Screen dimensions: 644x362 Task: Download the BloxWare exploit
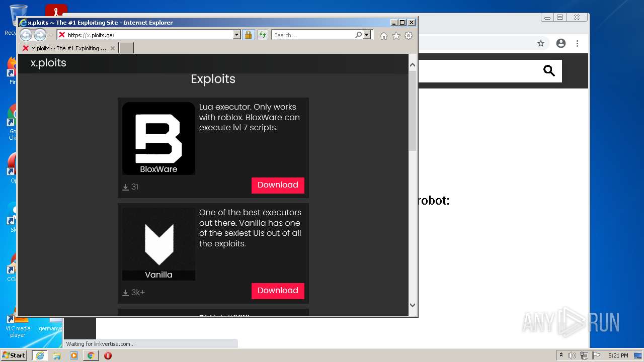[x=278, y=185]
